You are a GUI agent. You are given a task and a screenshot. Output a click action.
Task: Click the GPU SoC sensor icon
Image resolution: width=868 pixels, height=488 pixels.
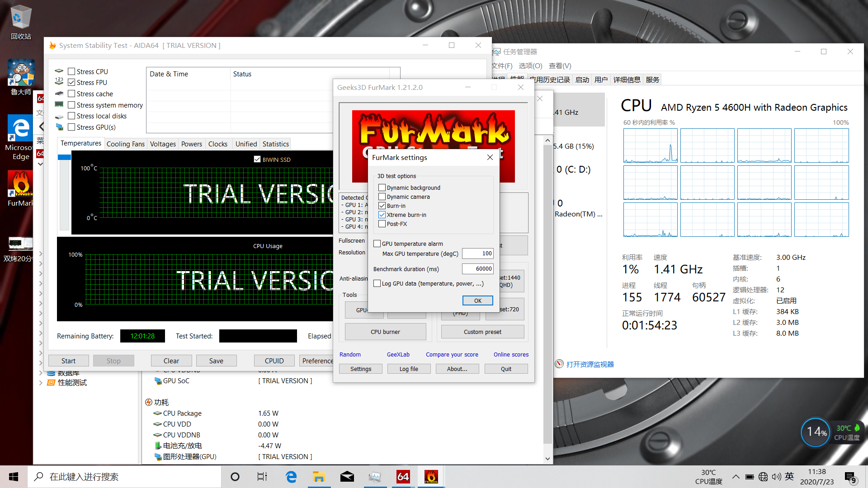(x=158, y=381)
